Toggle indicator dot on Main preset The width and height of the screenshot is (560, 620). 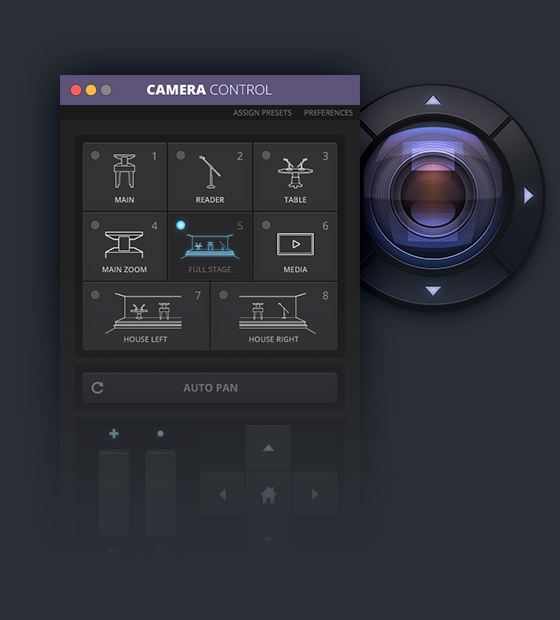95,155
